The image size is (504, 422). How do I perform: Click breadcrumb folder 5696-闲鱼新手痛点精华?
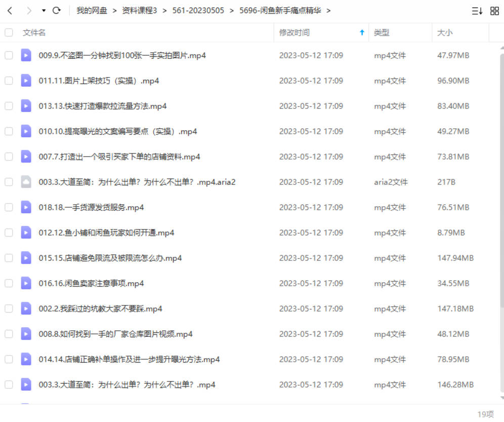pyautogui.click(x=280, y=11)
